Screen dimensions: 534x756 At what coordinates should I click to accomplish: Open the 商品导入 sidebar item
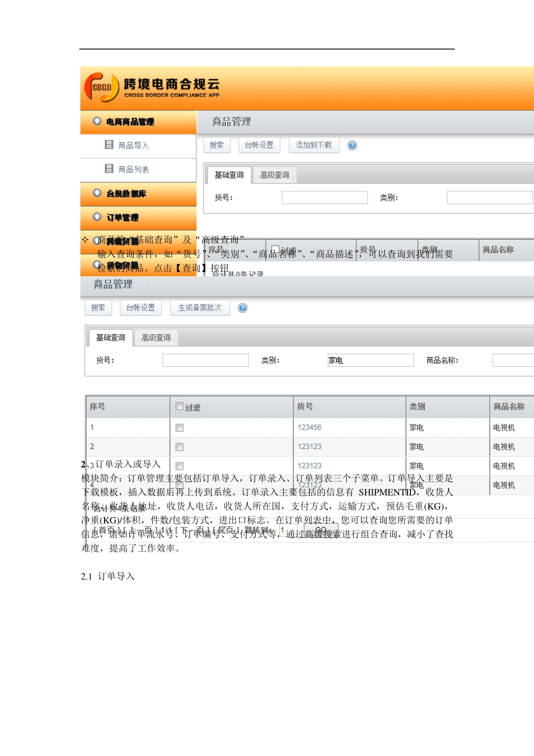point(134,146)
